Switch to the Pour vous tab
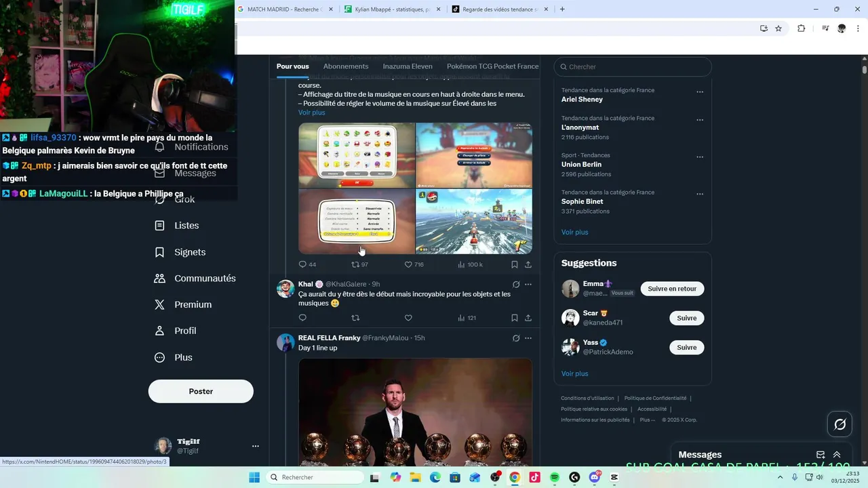The width and height of the screenshot is (868, 488). (292, 66)
